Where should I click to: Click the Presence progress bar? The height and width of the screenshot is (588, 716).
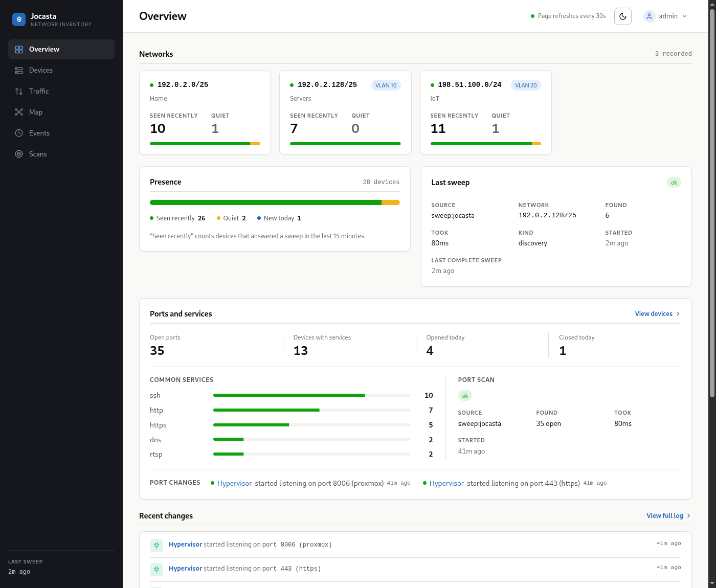275,202
